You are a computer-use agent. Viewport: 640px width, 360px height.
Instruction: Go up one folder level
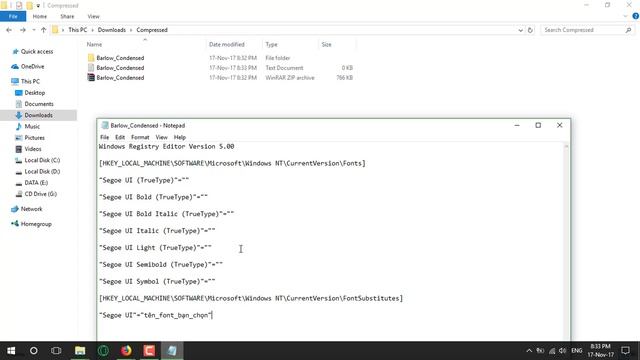click(x=43, y=30)
